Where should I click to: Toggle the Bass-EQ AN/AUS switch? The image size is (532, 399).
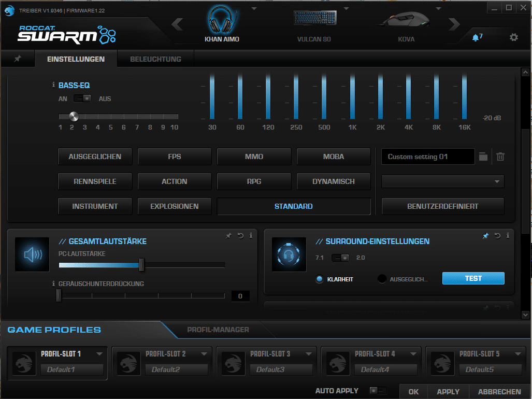[82, 98]
